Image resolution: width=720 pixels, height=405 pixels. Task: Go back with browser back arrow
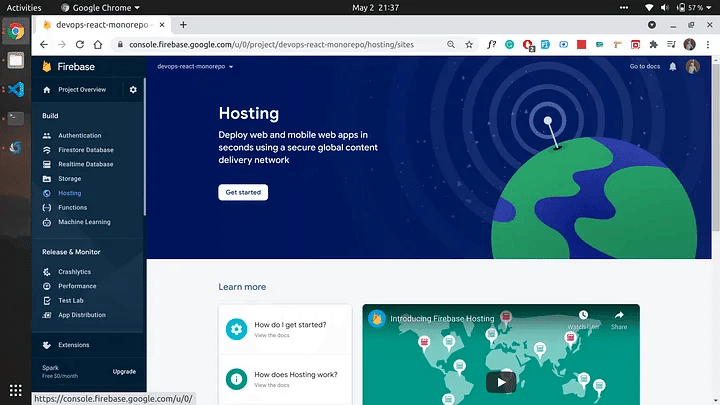44,45
